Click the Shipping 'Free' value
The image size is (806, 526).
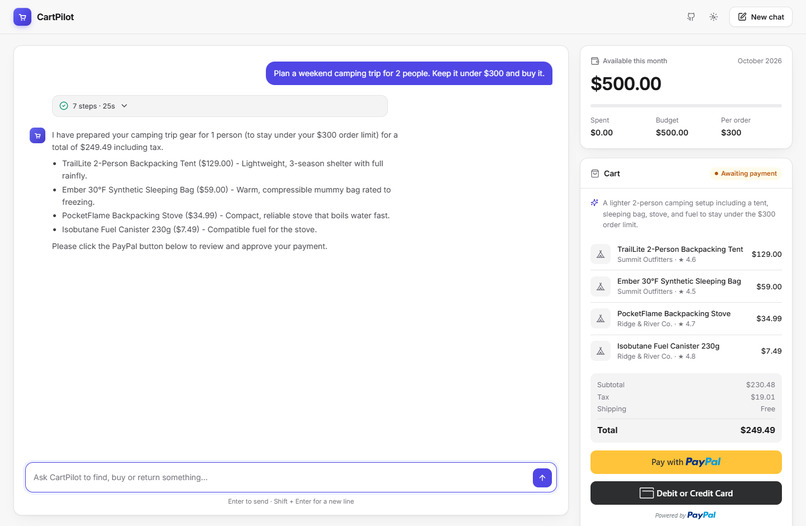click(x=767, y=409)
